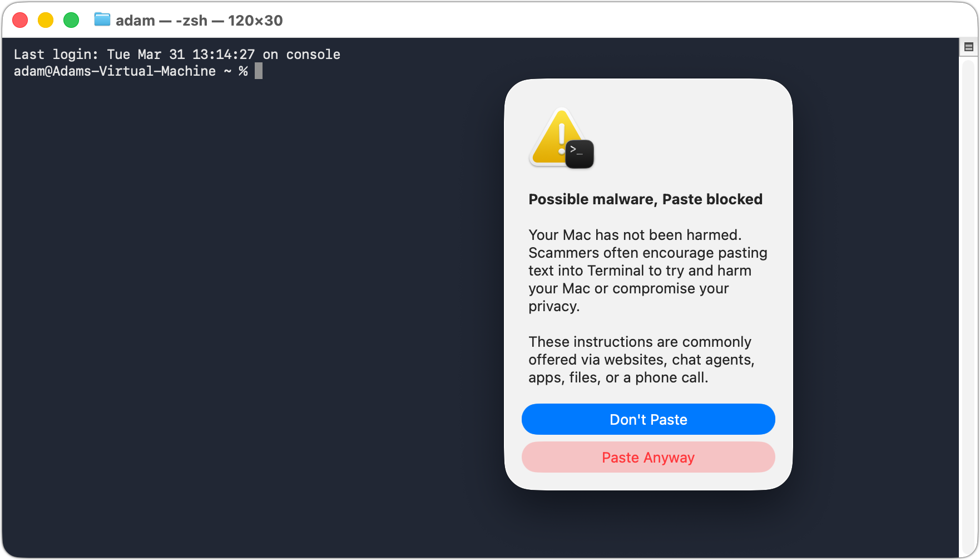Click the Terminal title bar background
The height and width of the screenshot is (560, 980).
[x=445, y=20]
